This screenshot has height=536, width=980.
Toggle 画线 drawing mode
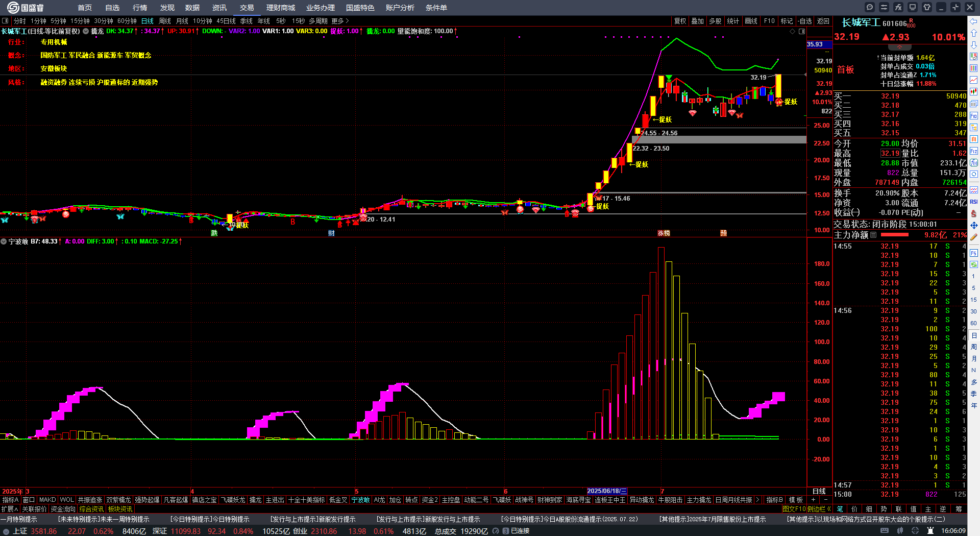751,21
